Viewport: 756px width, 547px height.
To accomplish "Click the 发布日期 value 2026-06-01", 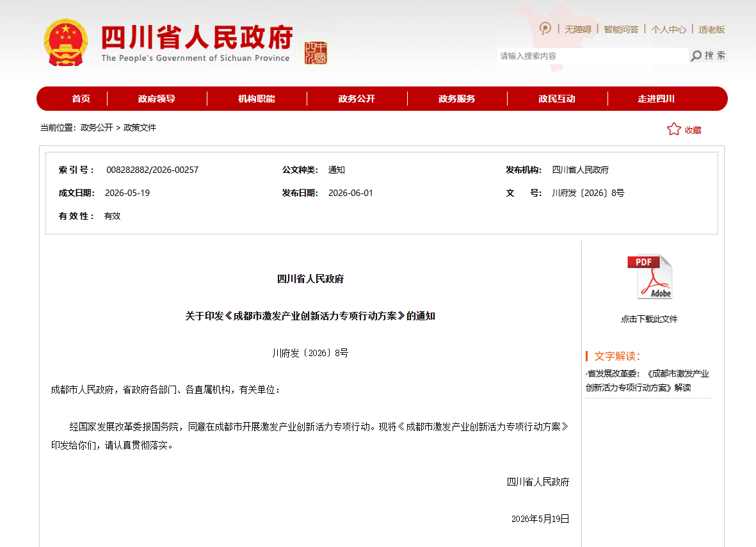I will click(351, 193).
